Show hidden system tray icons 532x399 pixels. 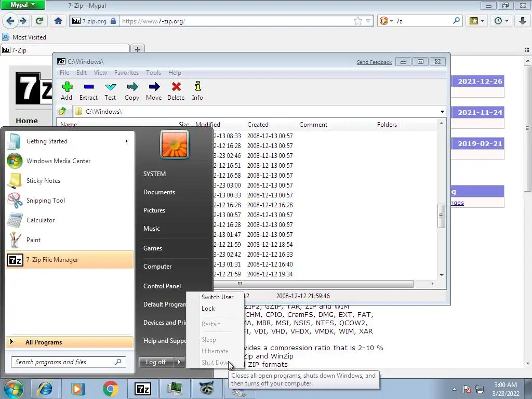[454, 389]
